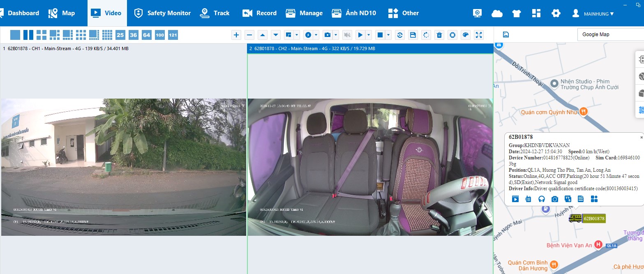The width and height of the screenshot is (644, 274).
Task: Open headphone listen icon in vehicle popup
Action: tap(541, 199)
